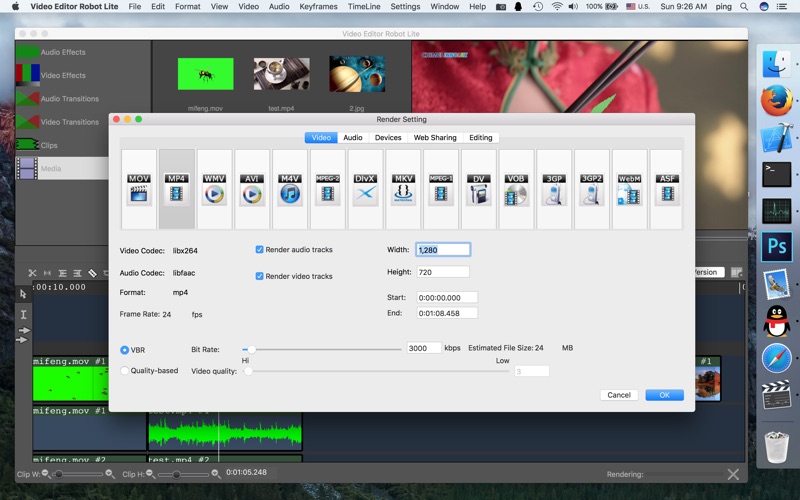The image size is (800, 500).
Task: Switch to the Devices tab
Action: [x=388, y=138]
